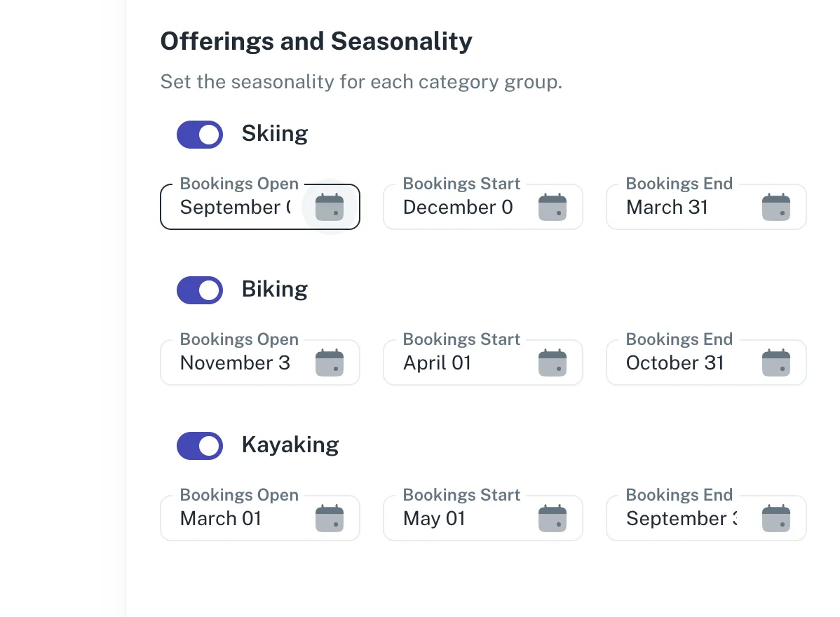The height and width of the screenshot is (617, 840).
Task: Click the calendar icon next to March 01
Action: [x=330, y=517]
